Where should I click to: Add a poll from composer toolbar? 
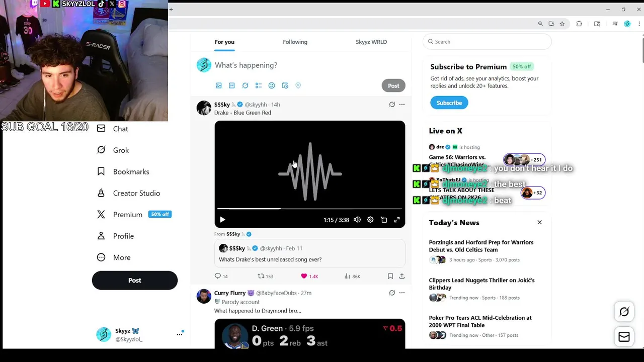pos(259,85)
